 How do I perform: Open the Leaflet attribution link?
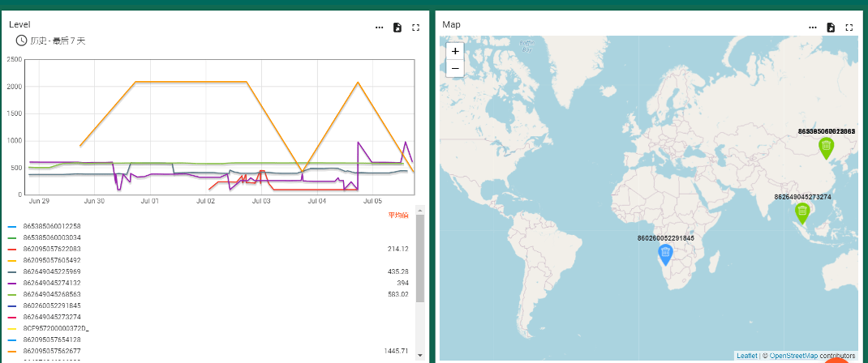click(x=746, y=356)
